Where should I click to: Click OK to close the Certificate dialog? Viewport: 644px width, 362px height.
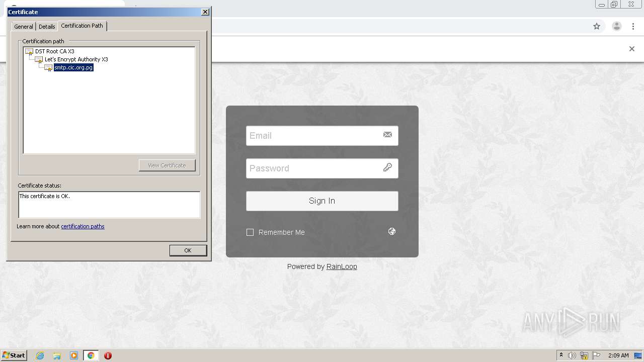click(x=188, y=250)
